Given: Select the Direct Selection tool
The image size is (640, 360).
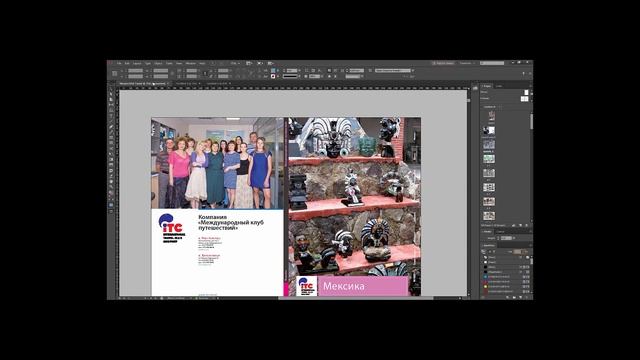Looking at the screenshot, I should click(x=111, y=94).
